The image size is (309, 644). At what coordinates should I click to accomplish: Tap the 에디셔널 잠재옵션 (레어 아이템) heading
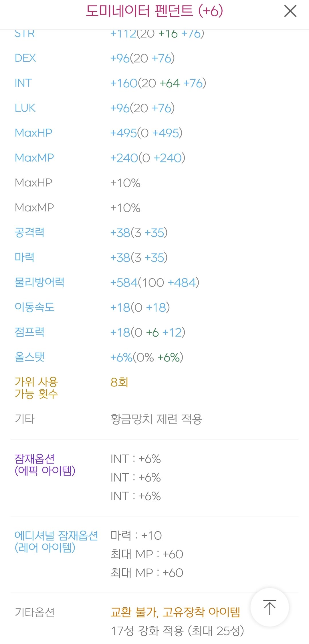tap(56, 541)
